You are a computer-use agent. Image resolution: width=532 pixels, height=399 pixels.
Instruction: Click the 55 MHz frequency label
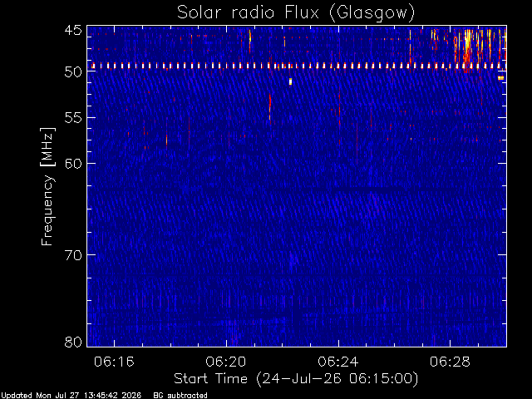point(73,118)
